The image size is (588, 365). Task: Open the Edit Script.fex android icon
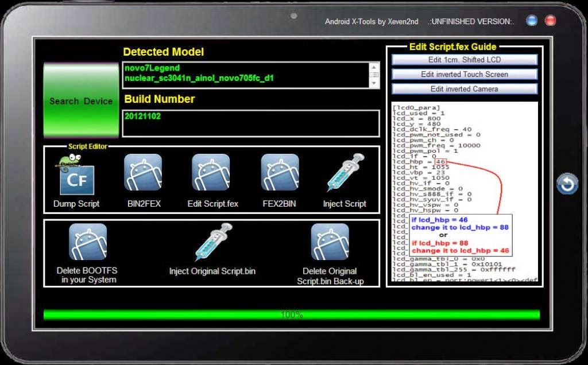(x=211, y=172)
